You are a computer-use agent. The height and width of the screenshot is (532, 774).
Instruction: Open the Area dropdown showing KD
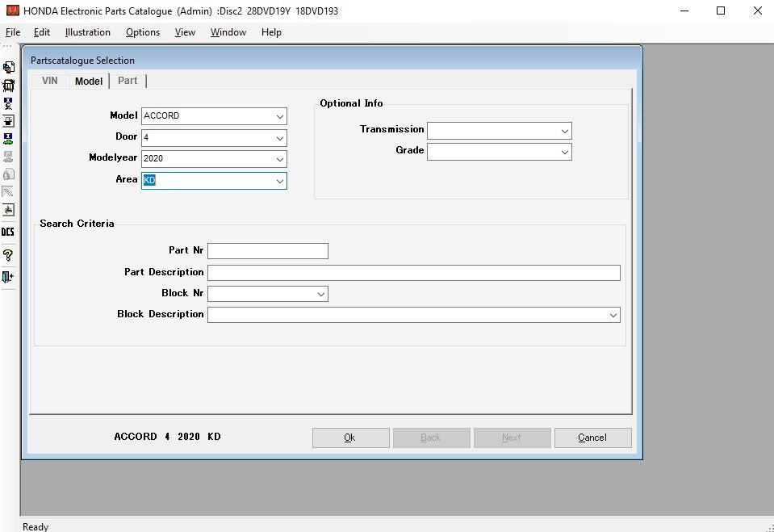tap(279, 181)
